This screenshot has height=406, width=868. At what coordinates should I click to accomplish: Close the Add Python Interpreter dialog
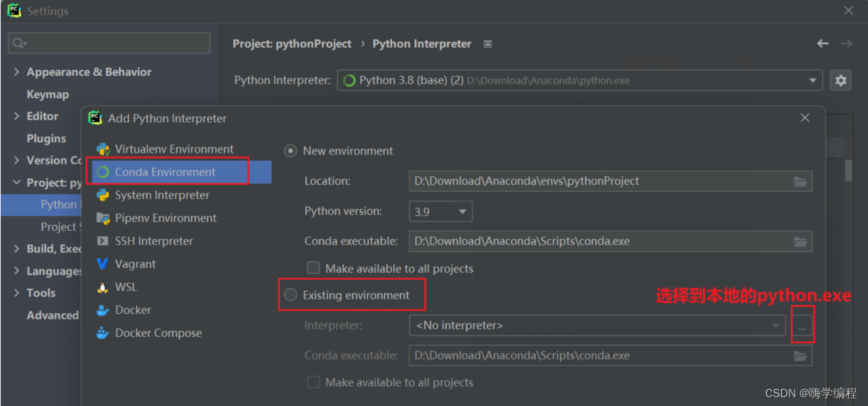(805, 118)
